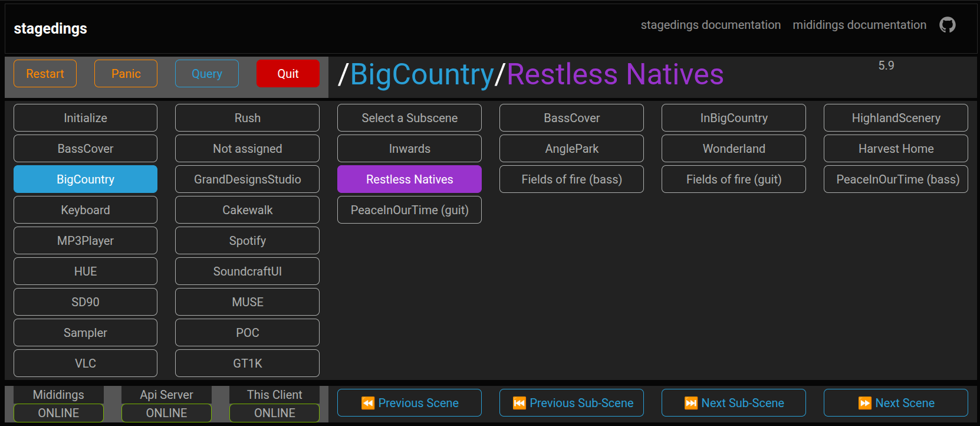Choose the PeaceInOurTime (guit) subscene

click(409, 210)
